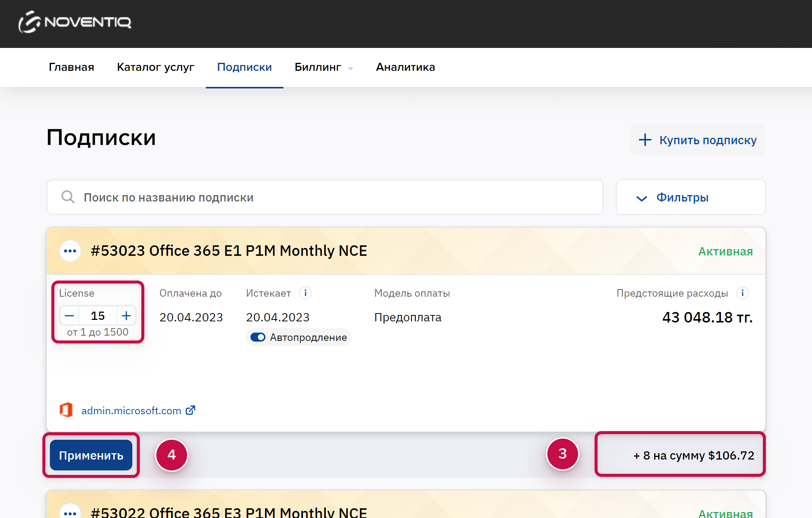The height and width of the screenshot is (518, 812).
Task: Switch to the Аналитика tab
Action: 405,67
